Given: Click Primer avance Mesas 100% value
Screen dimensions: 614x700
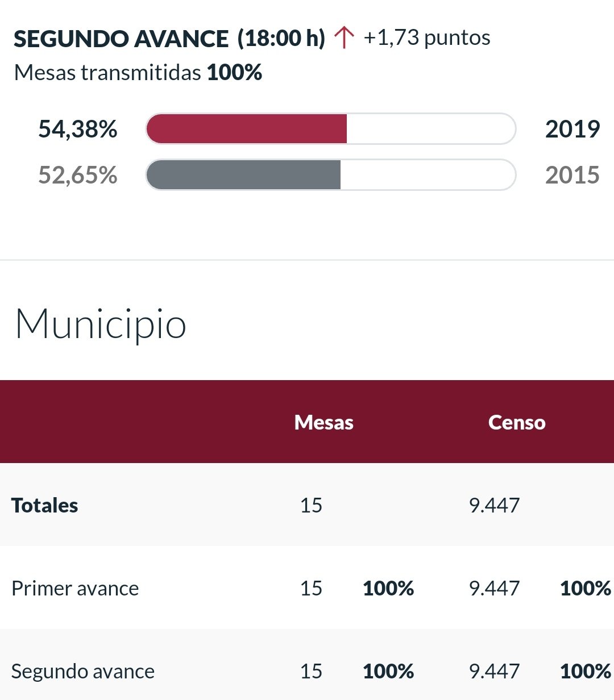Looking at the screenshot, I should pyautogui.click(x=388, y=588).
